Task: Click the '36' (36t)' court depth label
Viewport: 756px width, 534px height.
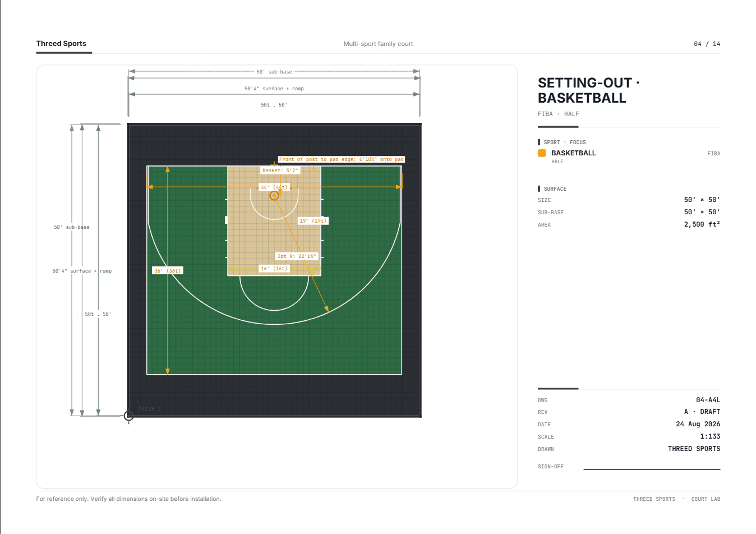Action: point(168,271)
